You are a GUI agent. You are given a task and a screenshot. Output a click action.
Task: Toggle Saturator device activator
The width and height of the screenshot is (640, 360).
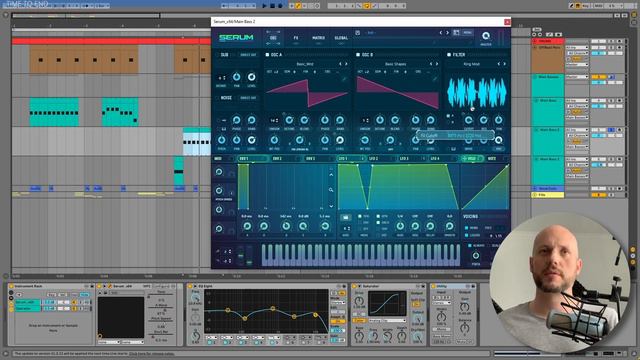[x=354, y=287]
